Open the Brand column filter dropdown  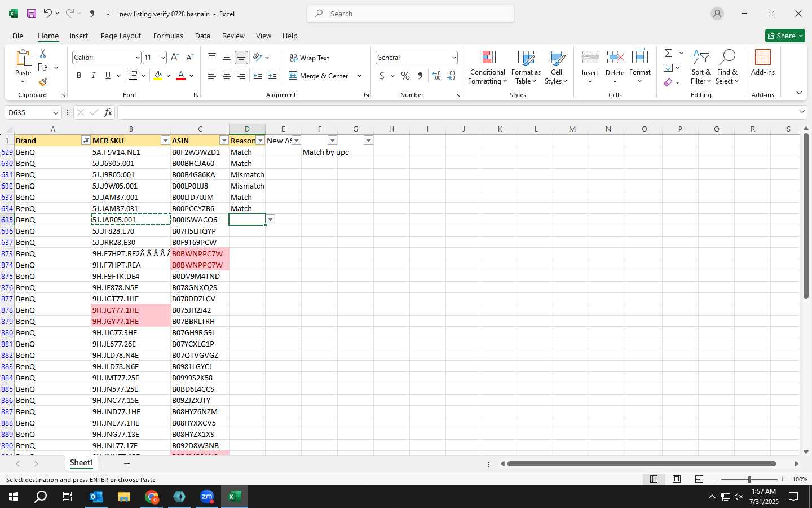86,141
